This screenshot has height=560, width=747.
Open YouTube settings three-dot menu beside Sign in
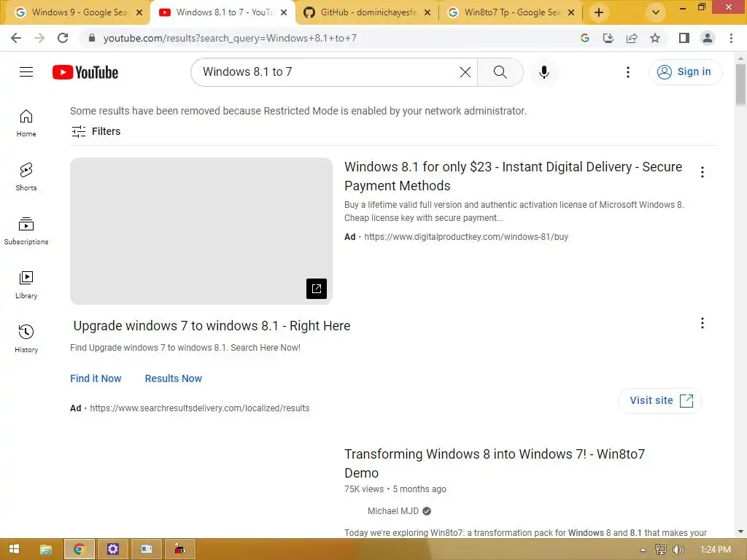coord(628,72)
